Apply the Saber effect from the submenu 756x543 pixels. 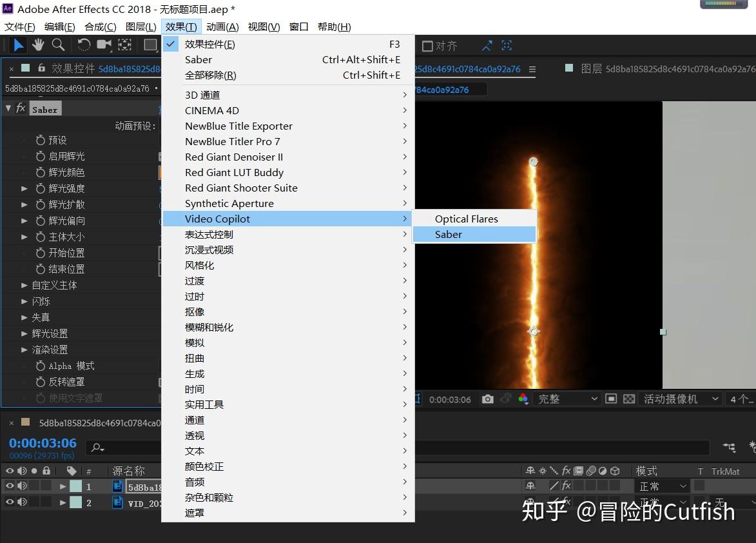(448, 234)
